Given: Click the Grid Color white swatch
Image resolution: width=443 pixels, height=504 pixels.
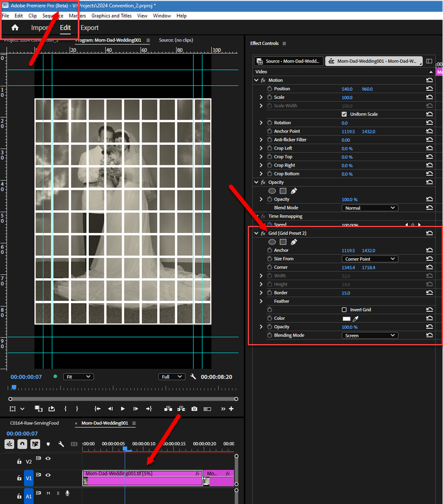Looking at the screenshot, I should click(346, 318).
